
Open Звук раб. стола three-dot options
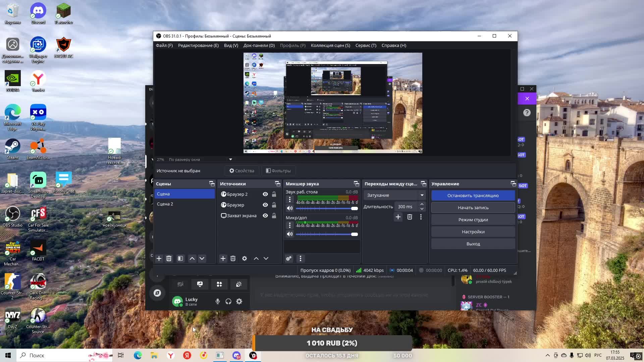point(290,199)
